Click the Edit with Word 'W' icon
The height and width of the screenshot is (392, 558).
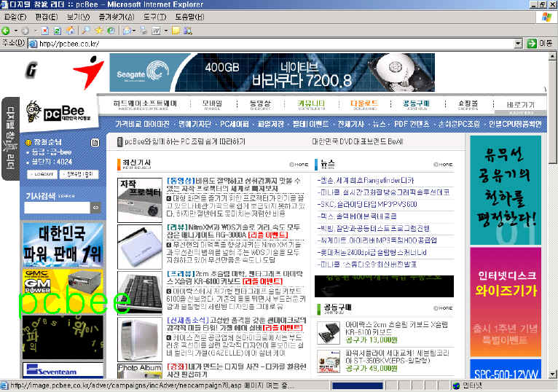tap(156, 31)
